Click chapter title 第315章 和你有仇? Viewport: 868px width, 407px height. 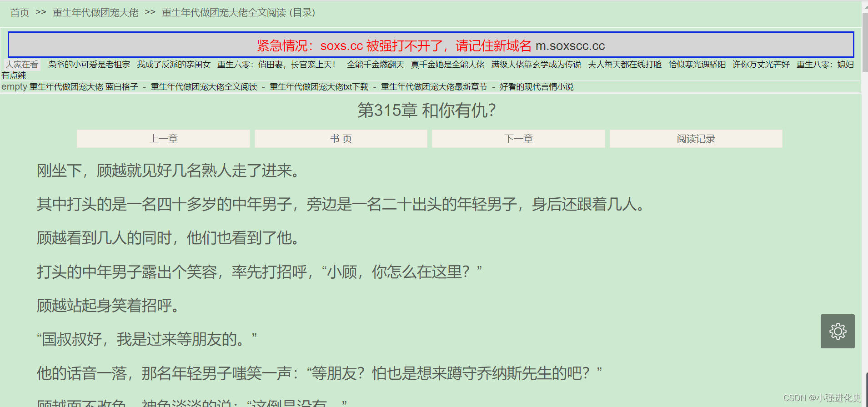(x=426, y=111)
